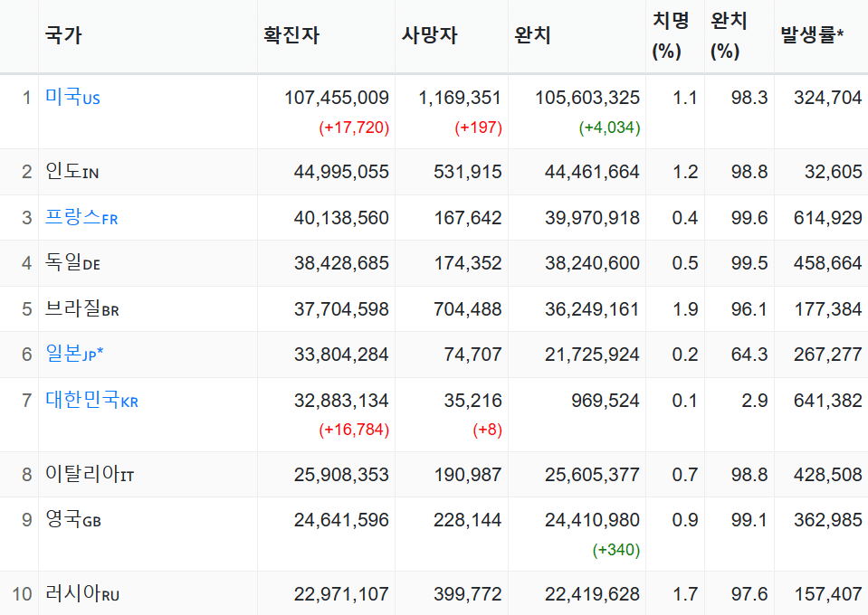Click Korea incidence rate 641,382
This screenshot has height=615, width=868.
coord(828,401)
